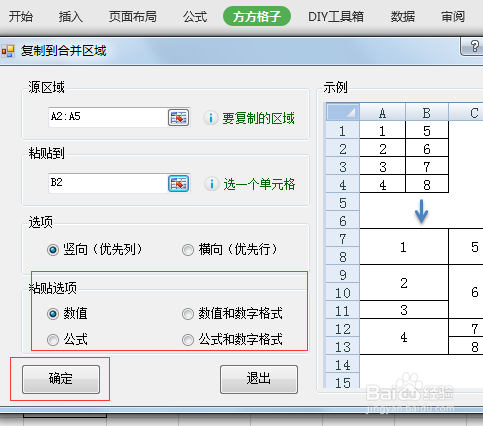The height and width of the screenshot is (426, 483).
Task: Click example row header 15
Action: pyautogui.click(x=343, y=382)
